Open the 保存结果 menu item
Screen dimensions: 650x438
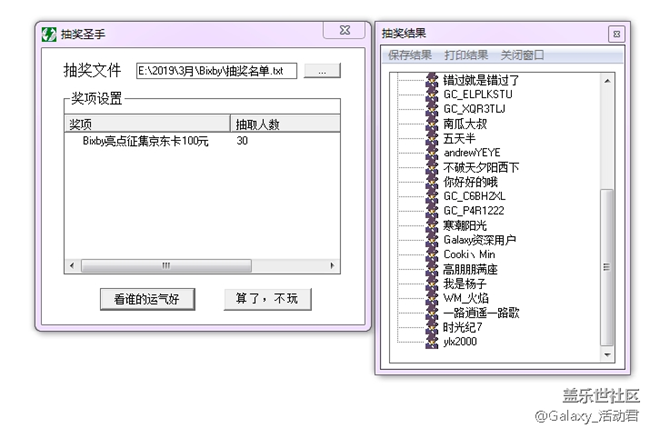click(410, 55)
